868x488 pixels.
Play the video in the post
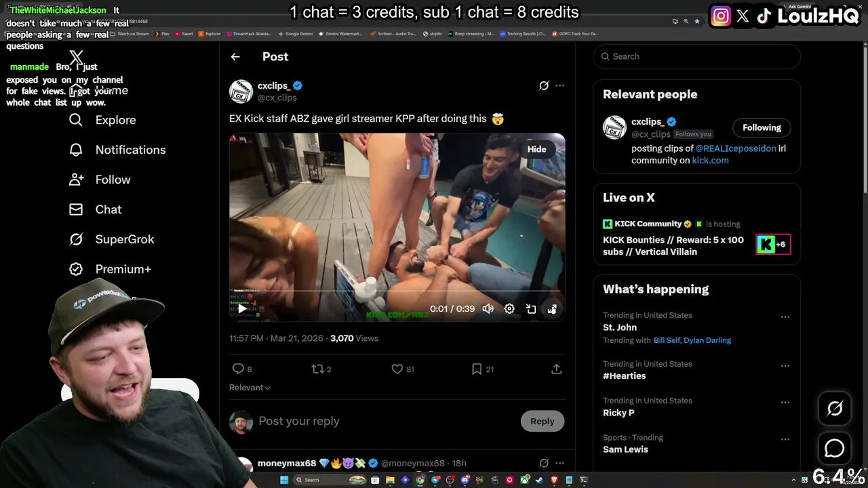(x=242, y=309)
